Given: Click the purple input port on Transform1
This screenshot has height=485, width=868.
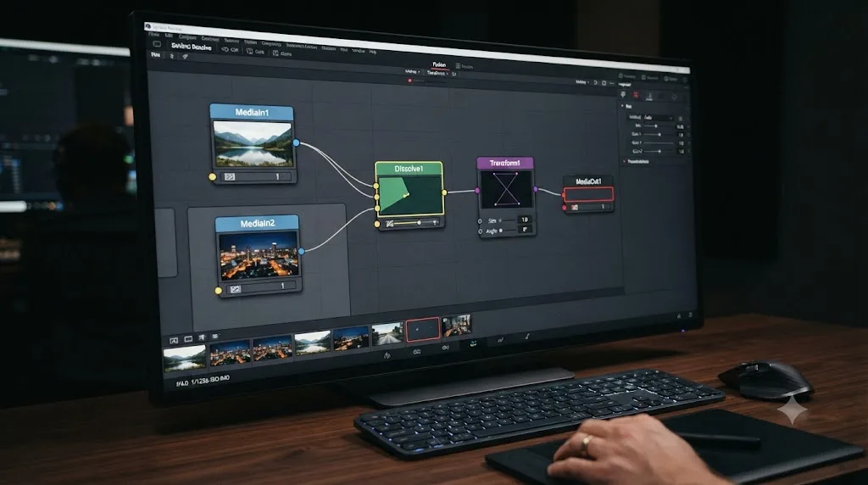Looking at the screenshot, I should tap(477, 191).
